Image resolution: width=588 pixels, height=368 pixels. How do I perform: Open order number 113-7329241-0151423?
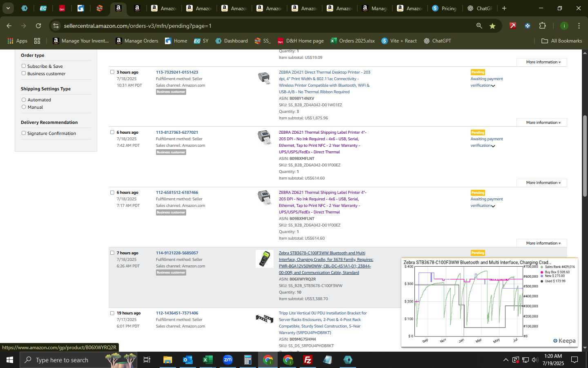[177, 72]
